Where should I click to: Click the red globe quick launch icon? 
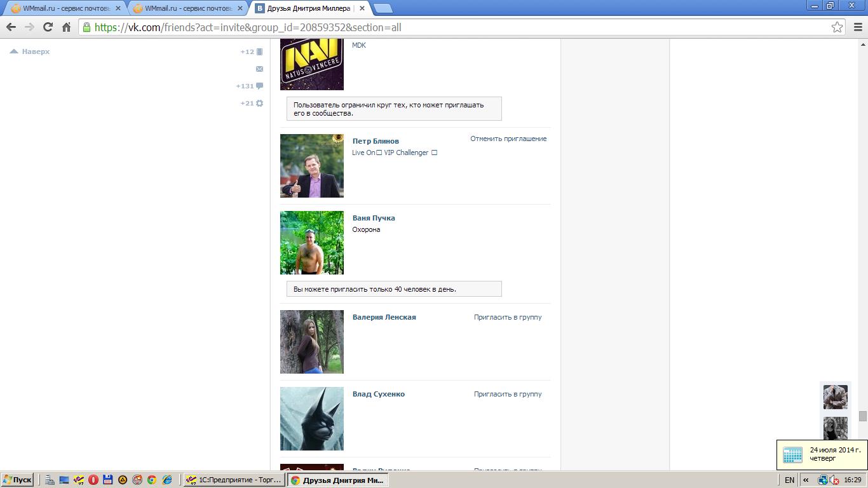(137, 480)
